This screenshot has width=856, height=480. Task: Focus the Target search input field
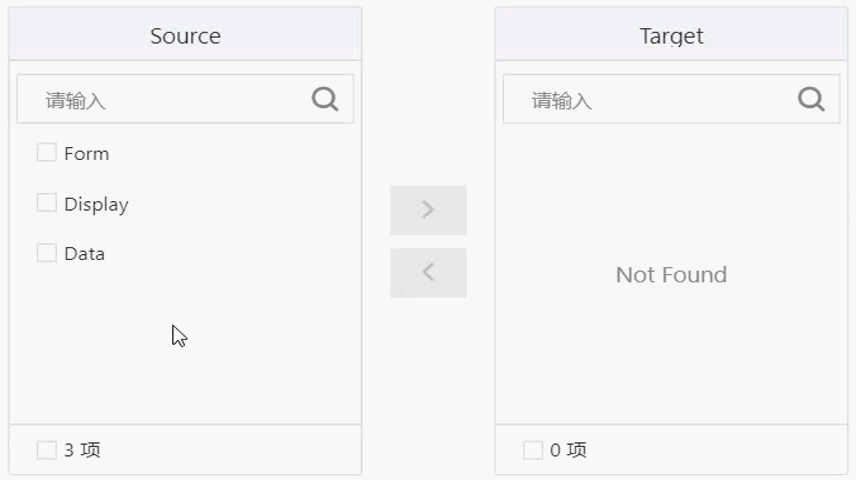pyautogui.click(x=671, y=99)
